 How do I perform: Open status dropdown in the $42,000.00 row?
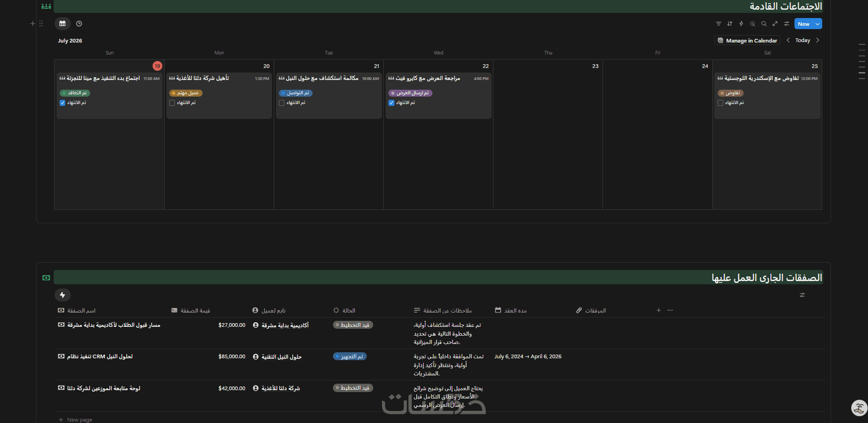tap(353, 388)
